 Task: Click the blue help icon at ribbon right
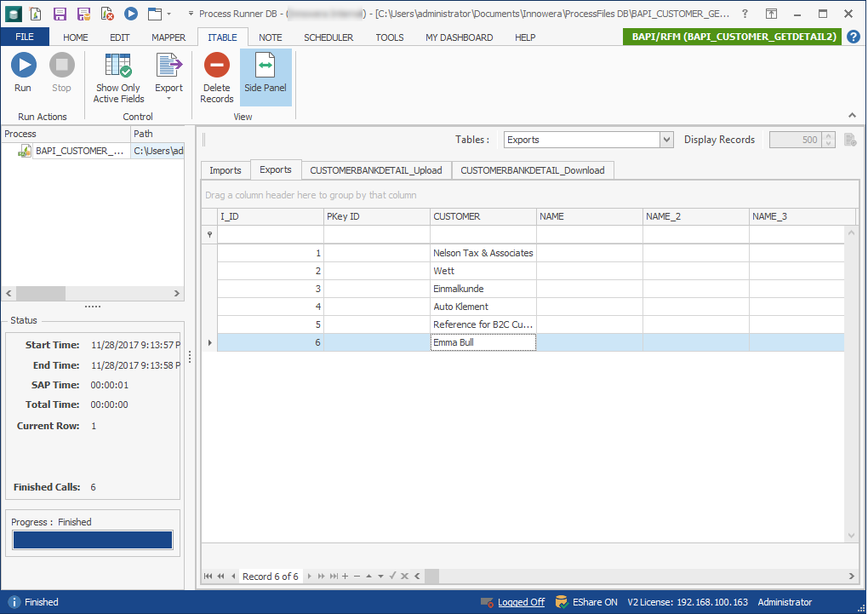[854, 37]
